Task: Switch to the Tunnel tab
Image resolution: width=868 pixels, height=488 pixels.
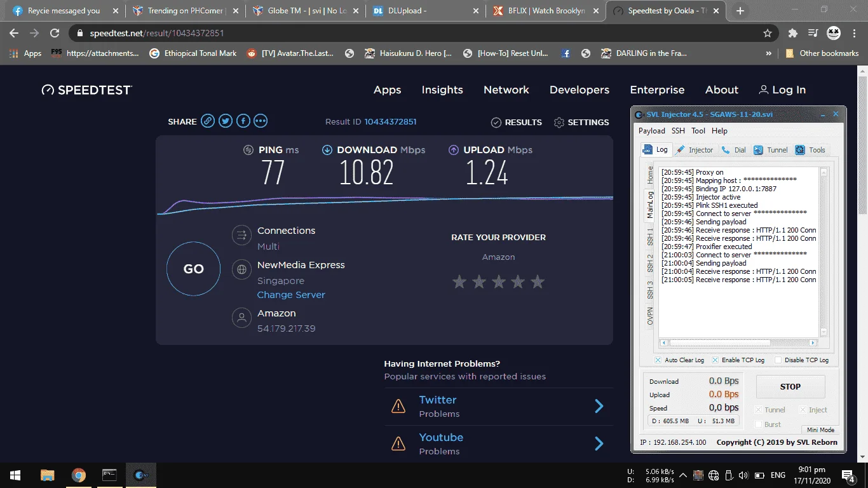Action: coord(770,150)
